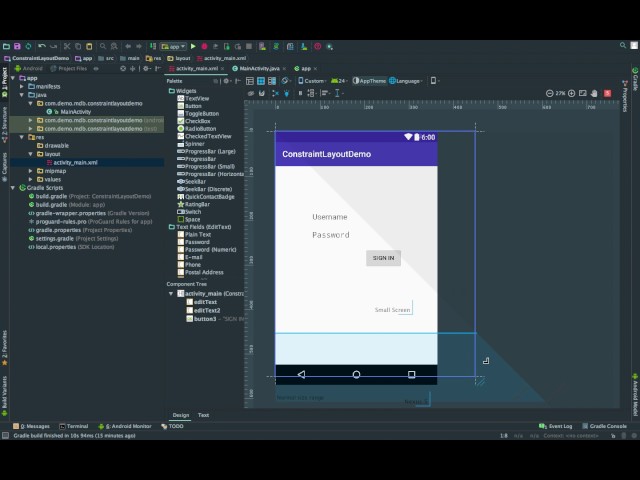This screenshot has height=480, width=640.
Task: Open the Gradle Console
Action: 604,426
